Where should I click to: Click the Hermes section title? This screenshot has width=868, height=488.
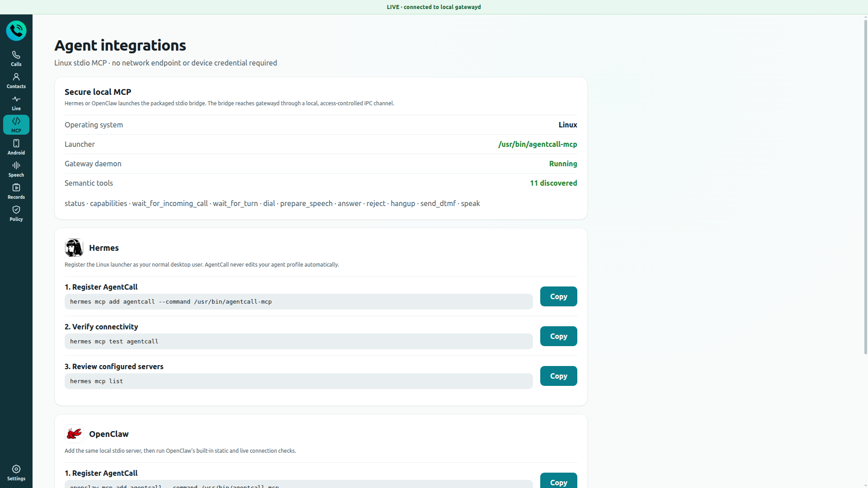tap(104, 248)
